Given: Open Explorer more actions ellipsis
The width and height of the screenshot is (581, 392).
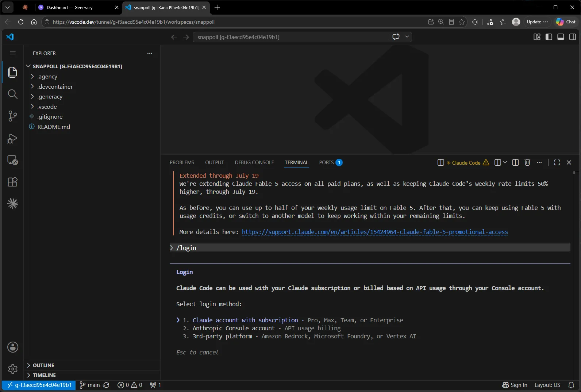Looking at the screenshot, I should pos(150,53).
